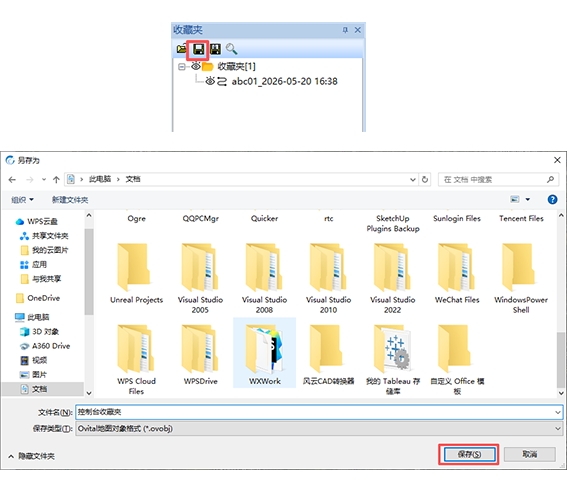
Task: Toggle visibility eye of abc01 track item
Action: coord(210,81)
